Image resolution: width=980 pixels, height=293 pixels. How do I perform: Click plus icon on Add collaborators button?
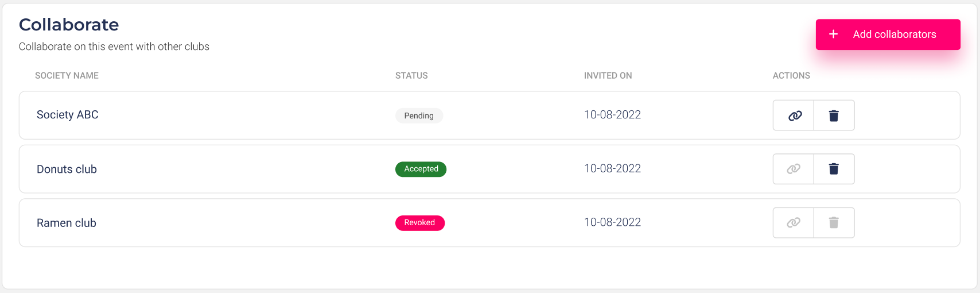[834, 34]
